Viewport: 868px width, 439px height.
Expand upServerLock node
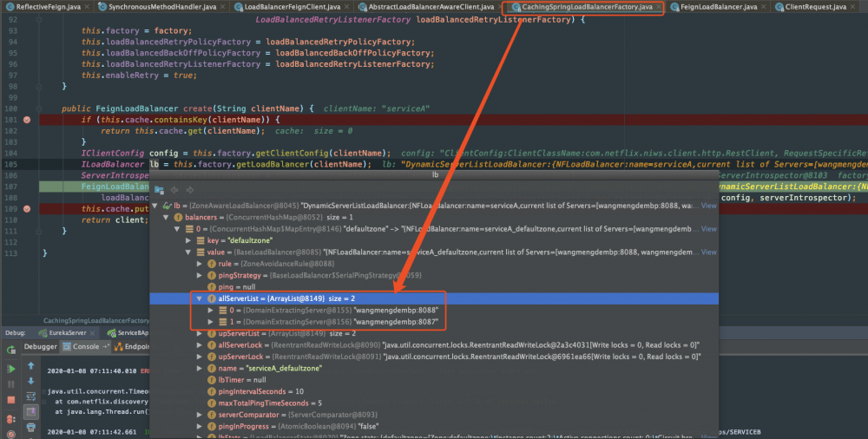(x=200, y=357)
